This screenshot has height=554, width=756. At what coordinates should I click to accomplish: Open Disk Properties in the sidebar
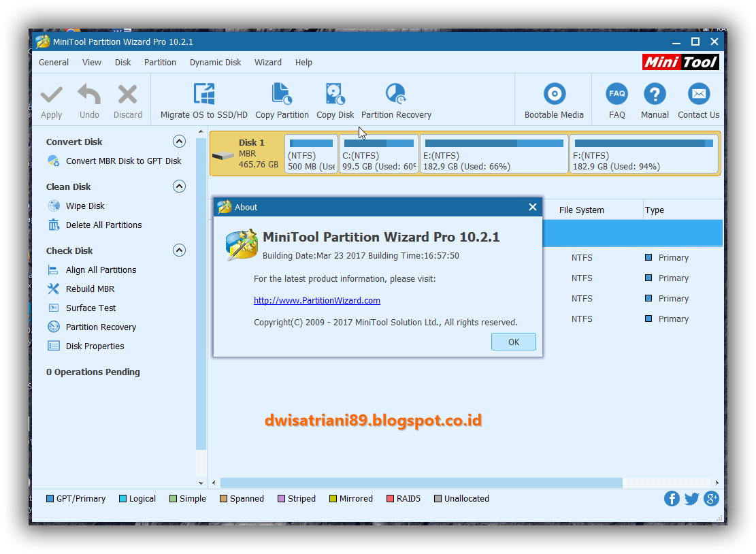(x=95, y=346)
